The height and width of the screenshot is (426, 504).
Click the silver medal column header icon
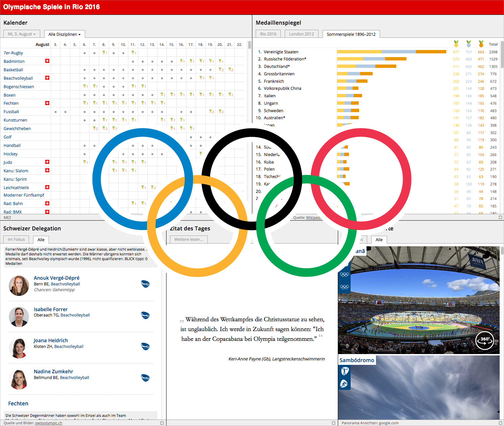pos(469,44)
